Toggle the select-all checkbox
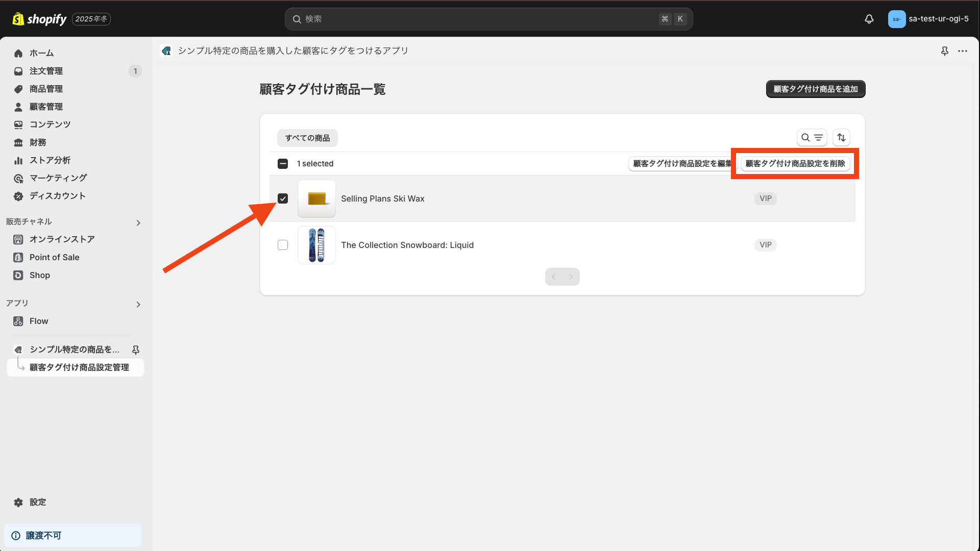 [282, 163]
